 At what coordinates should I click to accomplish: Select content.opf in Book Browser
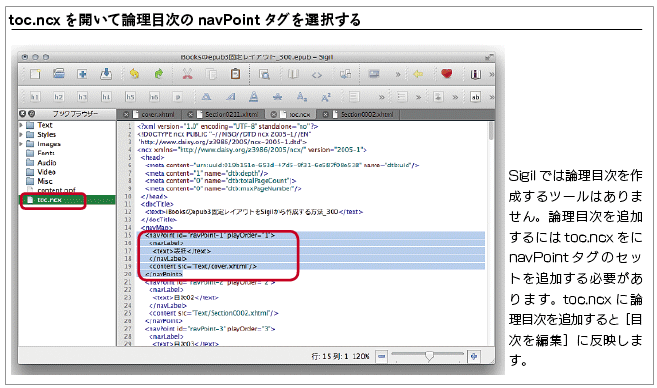point(52,190)
